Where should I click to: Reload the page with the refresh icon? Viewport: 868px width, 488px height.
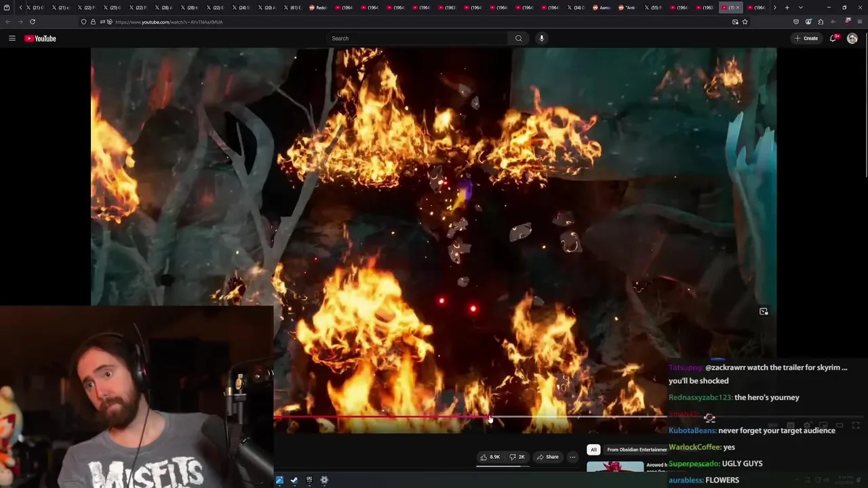[x=32, y=22]
